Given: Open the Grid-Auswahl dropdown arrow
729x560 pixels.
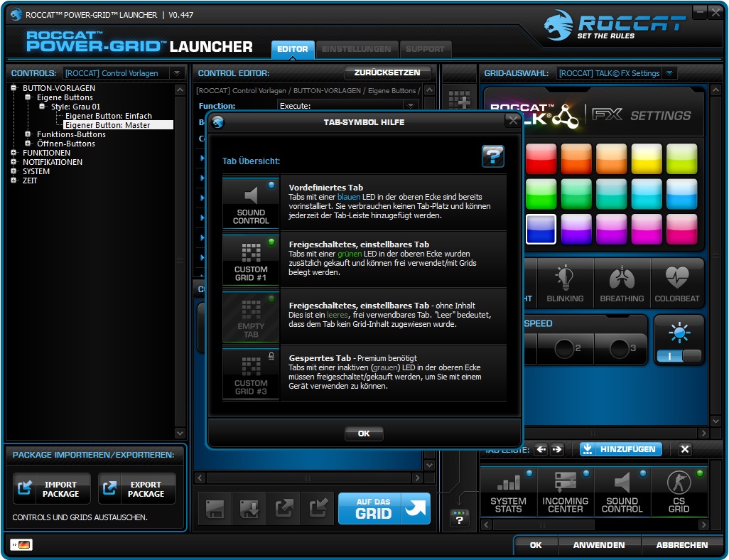Looking at the screenshot, I should point(669,73).
